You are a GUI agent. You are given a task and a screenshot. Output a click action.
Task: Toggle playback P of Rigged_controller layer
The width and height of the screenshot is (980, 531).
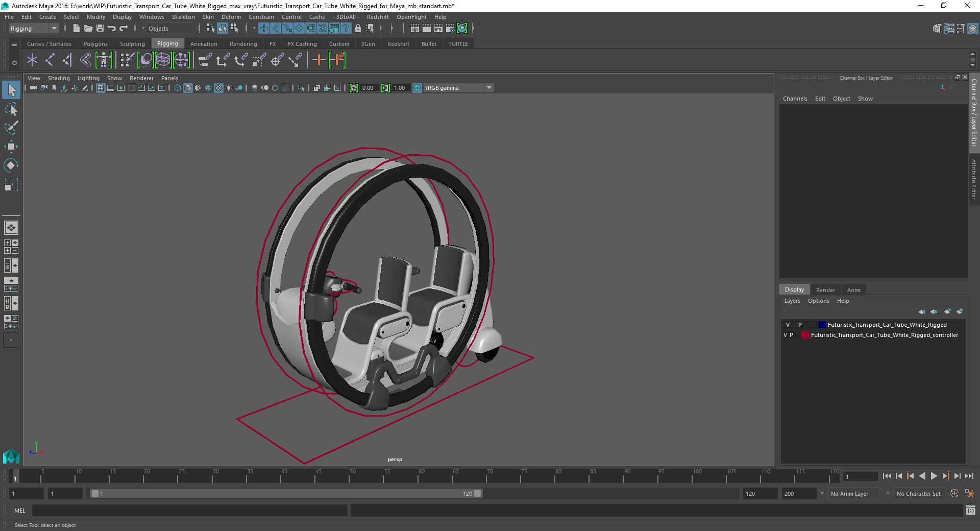(x=792, y=335)
